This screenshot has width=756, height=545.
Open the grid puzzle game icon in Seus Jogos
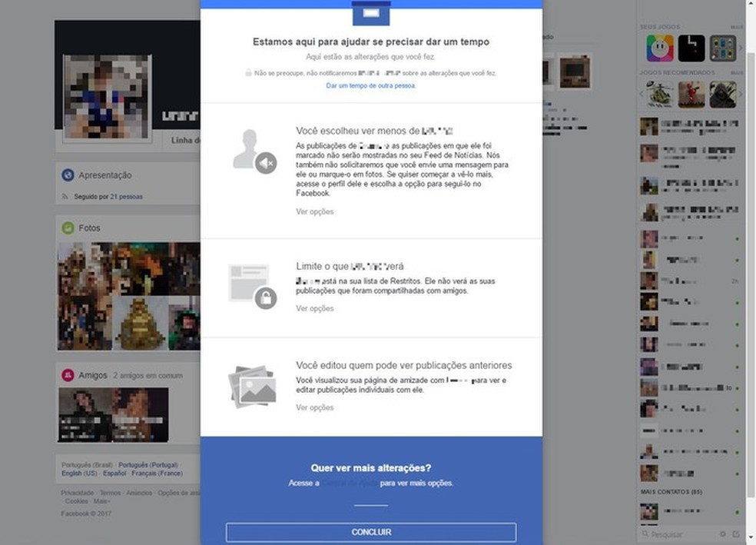coord(723,48)
